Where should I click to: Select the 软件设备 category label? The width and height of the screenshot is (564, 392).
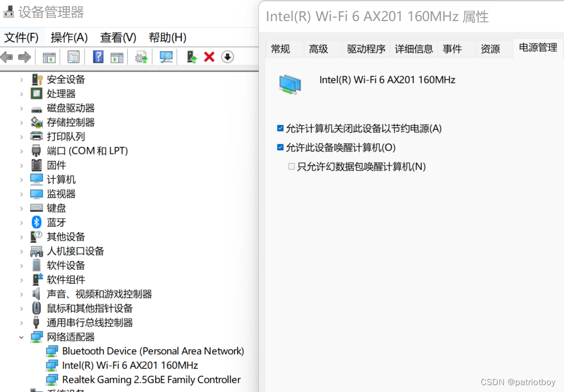(66, 266)
